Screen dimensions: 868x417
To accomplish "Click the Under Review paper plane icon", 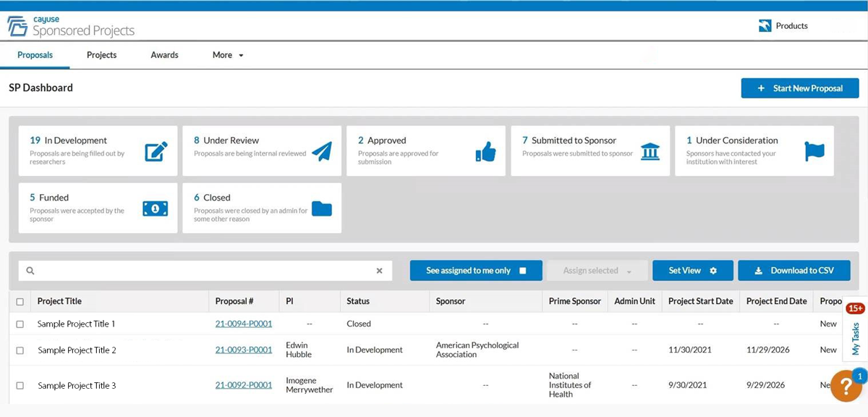I will click(x=321, y=151).
